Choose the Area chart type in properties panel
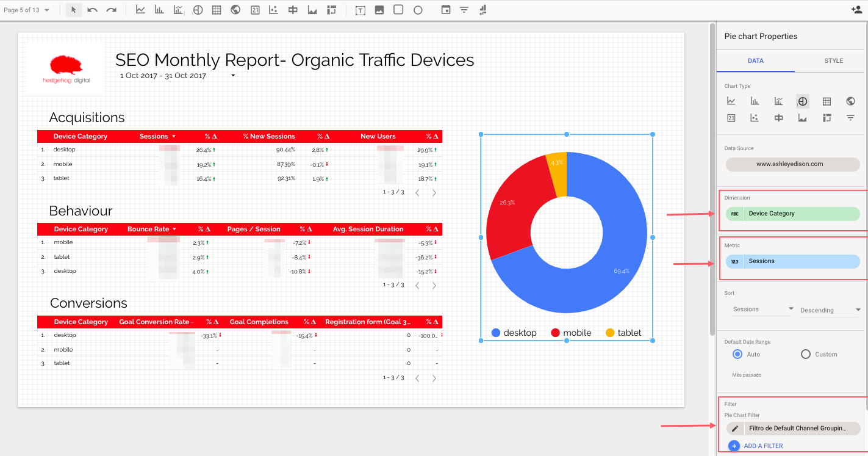The height and width of the screenshot is (456, 868). click(x=802, y=118)
